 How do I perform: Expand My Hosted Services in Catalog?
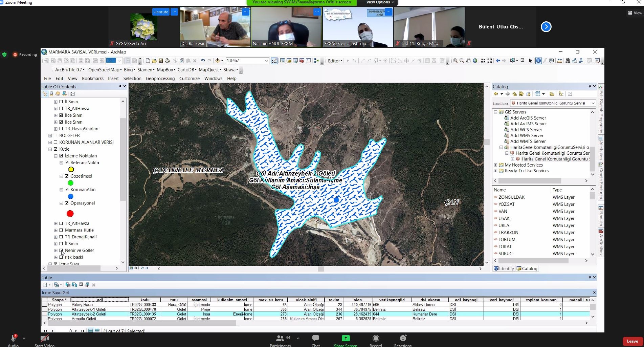[x=496, y=165]
